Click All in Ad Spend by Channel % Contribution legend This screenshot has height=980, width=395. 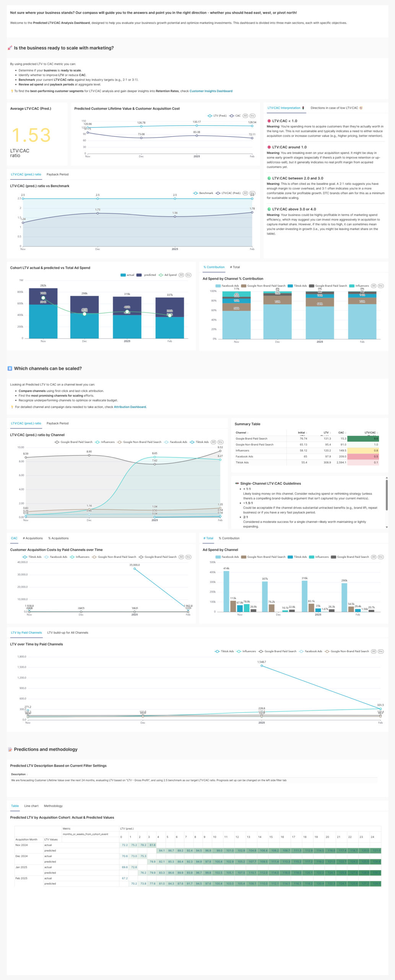(x=374, y=286)
